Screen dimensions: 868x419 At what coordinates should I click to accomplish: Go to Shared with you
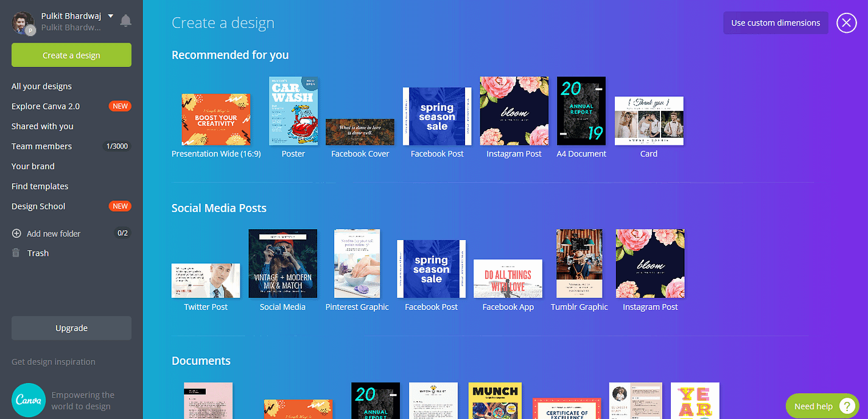point(43,126)
